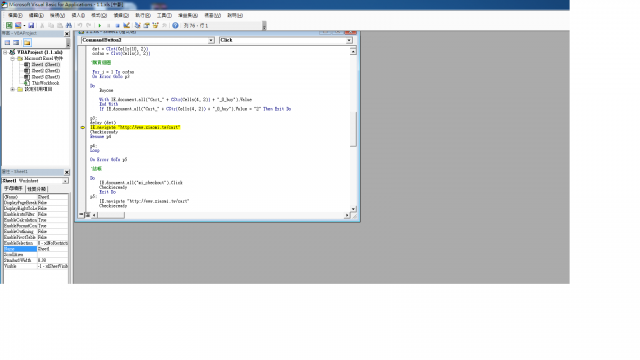This screenshot has width=640, height=360.
Task: Click the Visible property value cell
Action: click(53, 266)
